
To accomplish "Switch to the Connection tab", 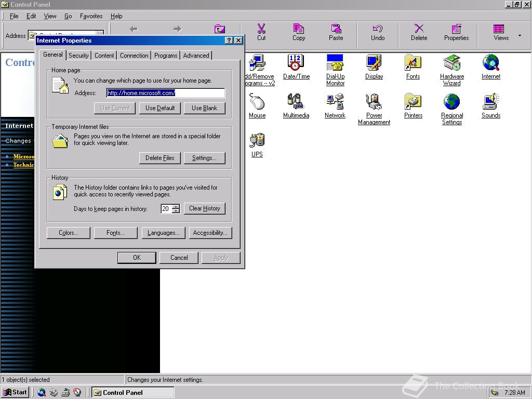I will (x=134, y=55).
